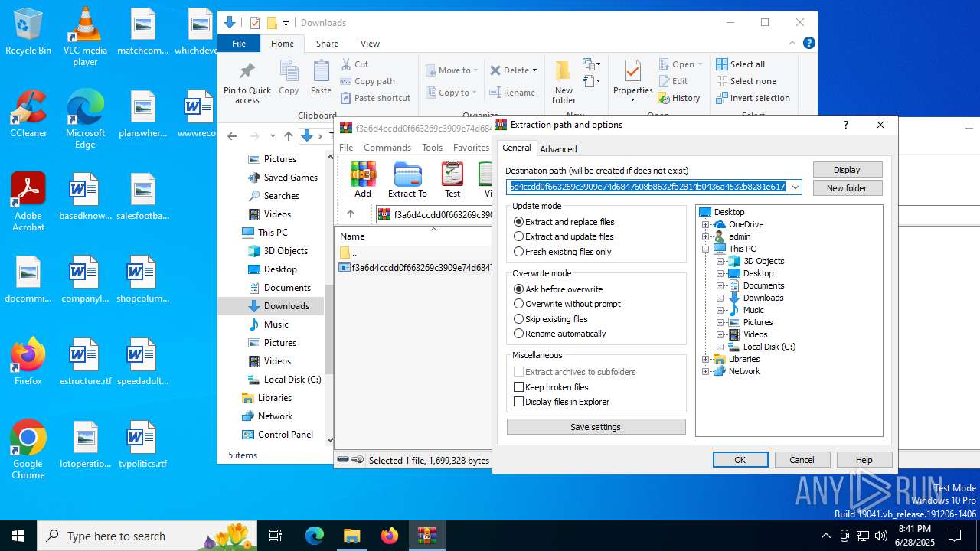Open the Delete dropdown in the ribbon
Screen dimensions: 980x551
coord(534,70)
